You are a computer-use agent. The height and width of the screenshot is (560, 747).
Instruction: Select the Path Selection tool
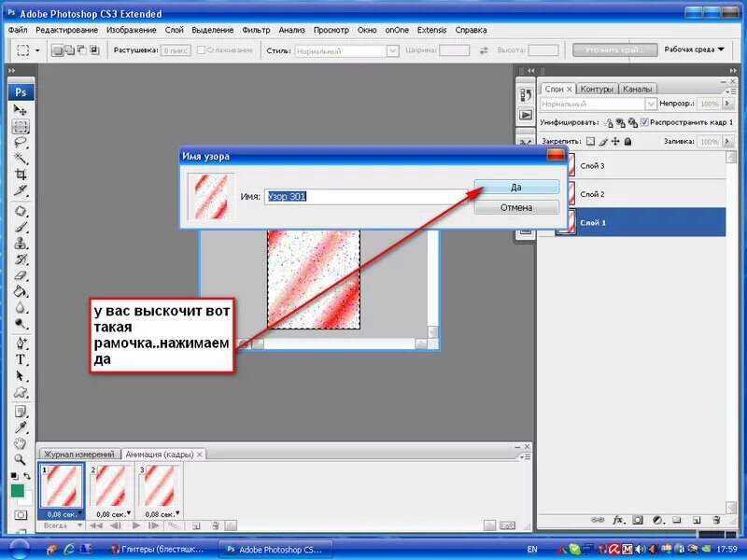20,376
